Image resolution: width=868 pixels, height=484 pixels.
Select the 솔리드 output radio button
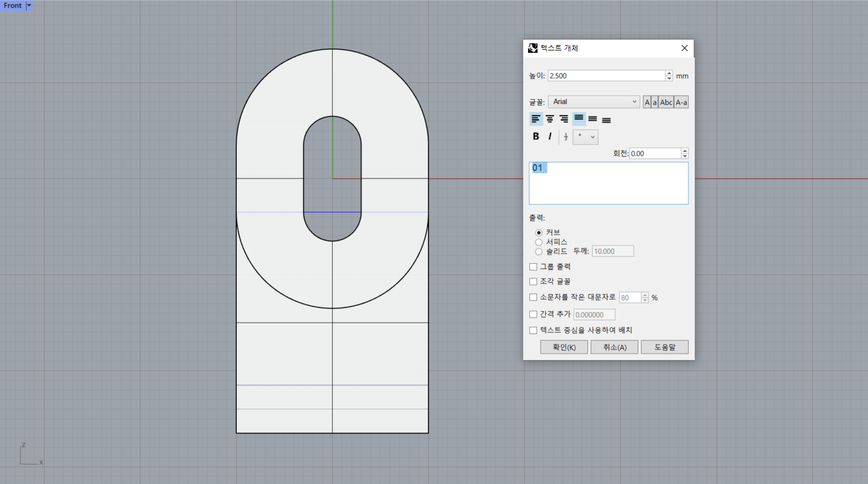(x=539, y=251)
